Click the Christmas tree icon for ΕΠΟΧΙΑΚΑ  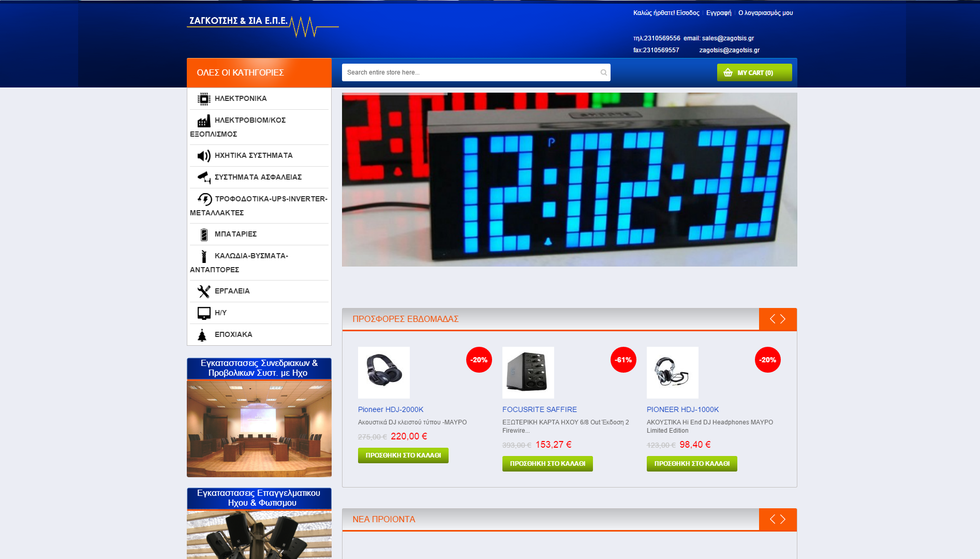pos(202,335)
